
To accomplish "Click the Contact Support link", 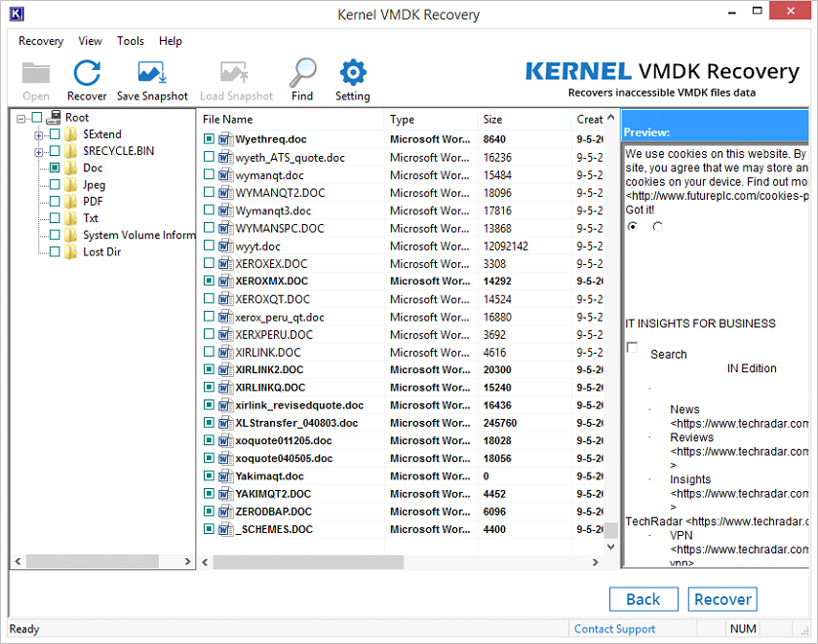I will tap(614, 629).
